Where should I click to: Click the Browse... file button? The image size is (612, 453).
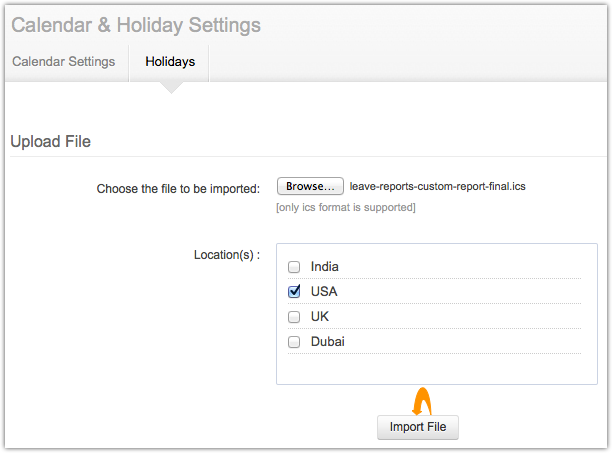pyautogui.click(x=310, y=187)
